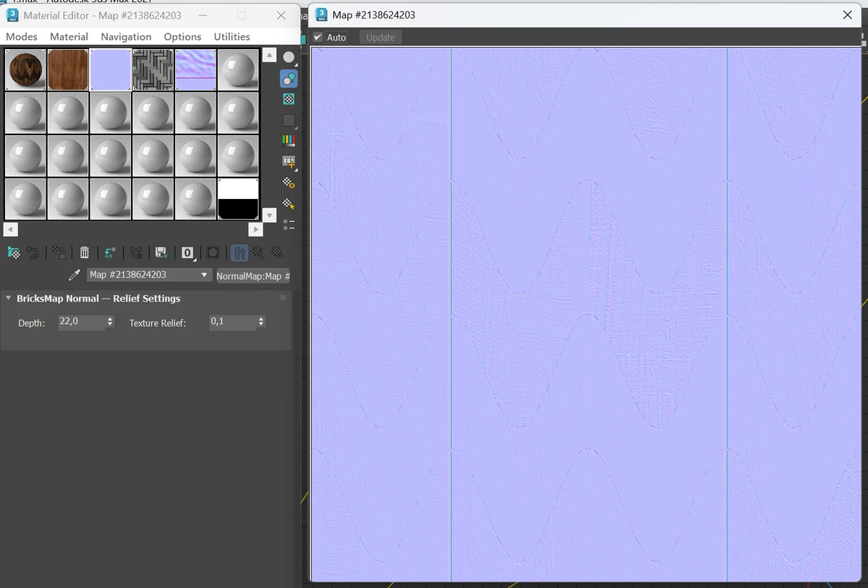Open the Material ID Channel flyout

187,252
